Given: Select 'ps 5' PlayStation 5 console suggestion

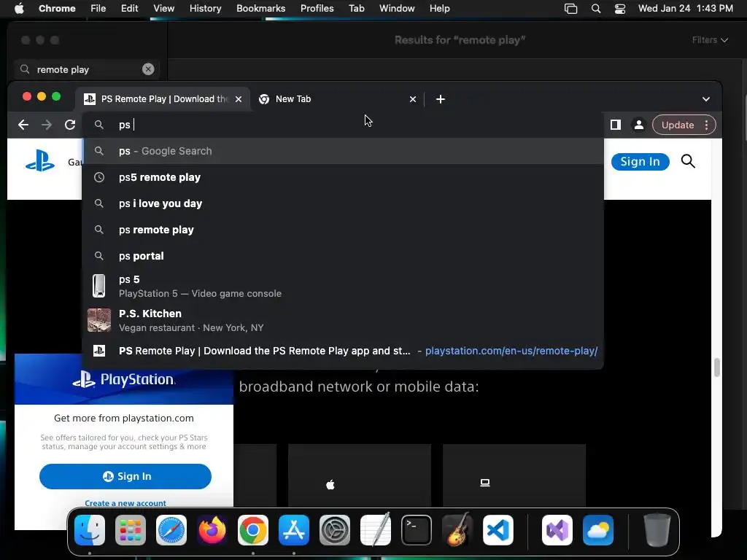Looking at the screenshot, I should (x=343, y=286).
